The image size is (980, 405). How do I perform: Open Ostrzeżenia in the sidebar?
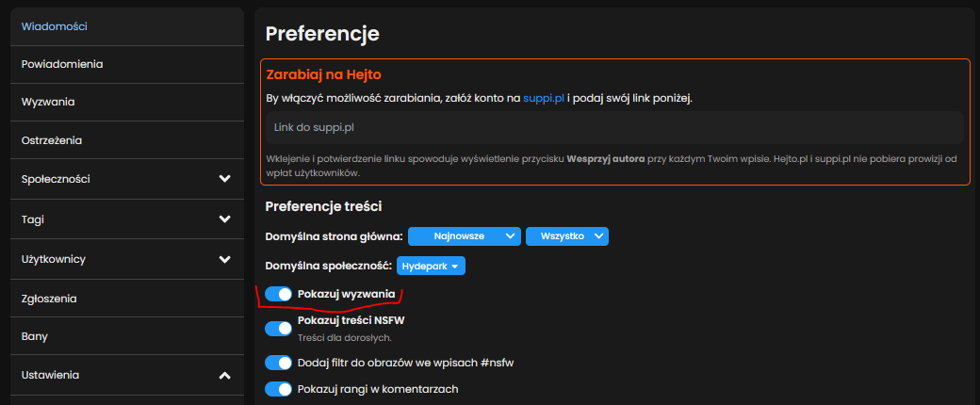click(52, 140)
